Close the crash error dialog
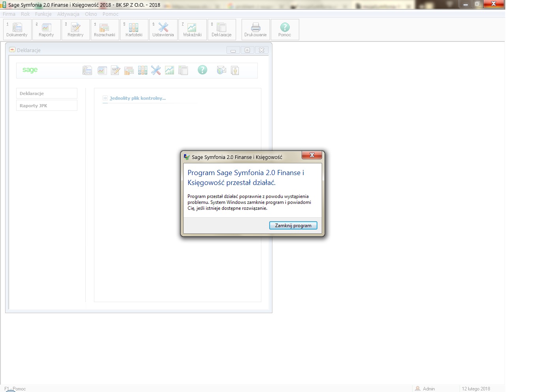The width and height of the screenshot is (544, 392). (x=293, y=226)
